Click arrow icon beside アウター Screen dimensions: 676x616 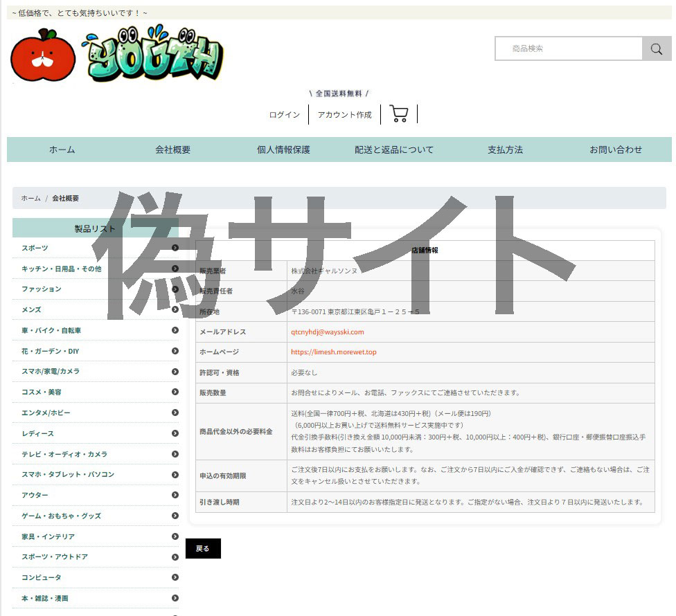[x=175, y=495]
